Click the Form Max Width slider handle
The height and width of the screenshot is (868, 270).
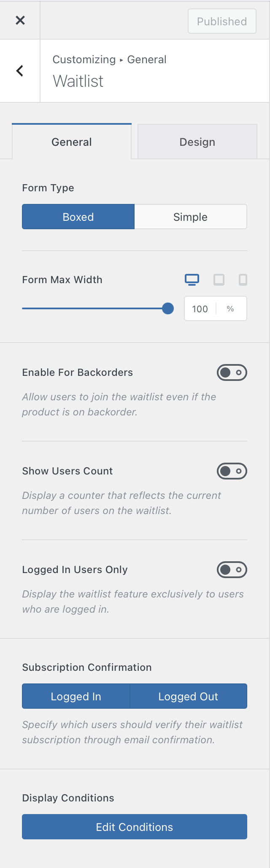pyautogui.click(x=168, y=308)
